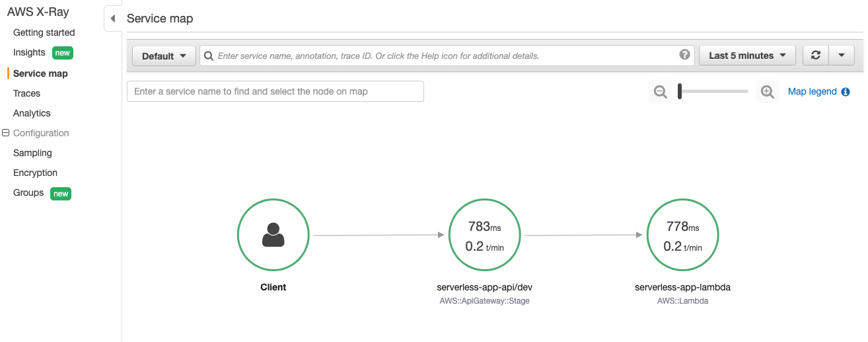
Task: Click the zoom out magnifier icon
Action: point(660,92)
